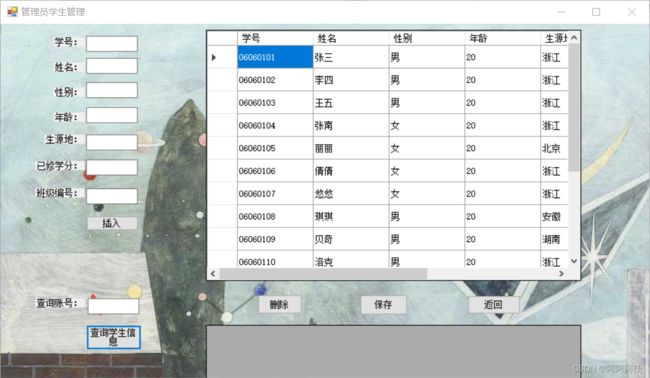Click the 年龄 column header
The width and height of the screenshot is (650, 378).
tap(503, 38)
